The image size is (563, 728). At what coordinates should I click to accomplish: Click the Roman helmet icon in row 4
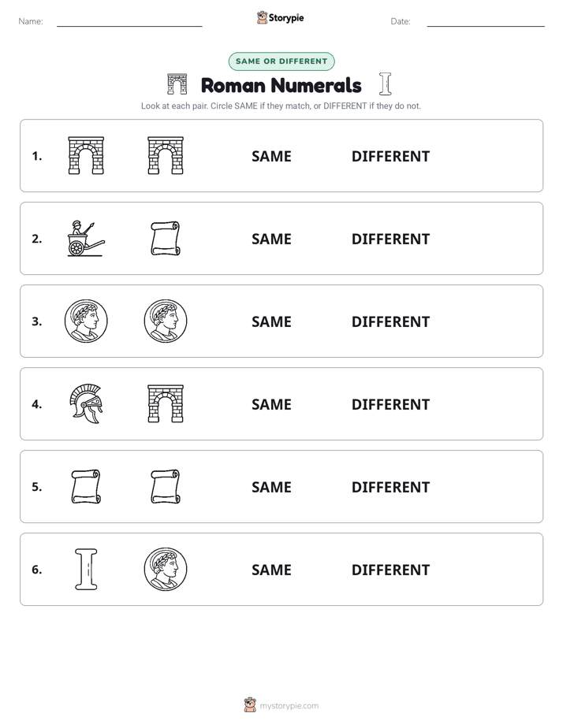[x=86, y=404]
